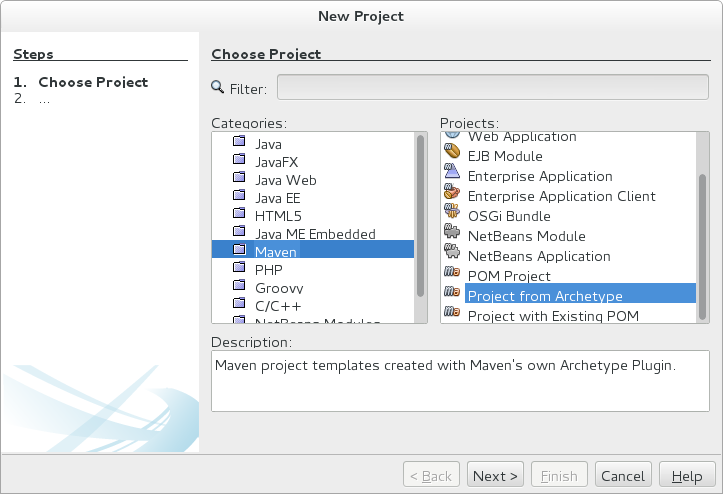Select Java ME Embedded category

pyautogui.click(x=315, y=234)
